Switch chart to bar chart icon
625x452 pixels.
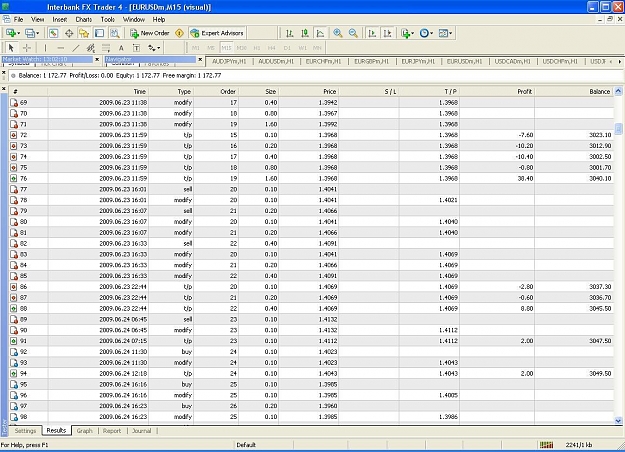290,33
